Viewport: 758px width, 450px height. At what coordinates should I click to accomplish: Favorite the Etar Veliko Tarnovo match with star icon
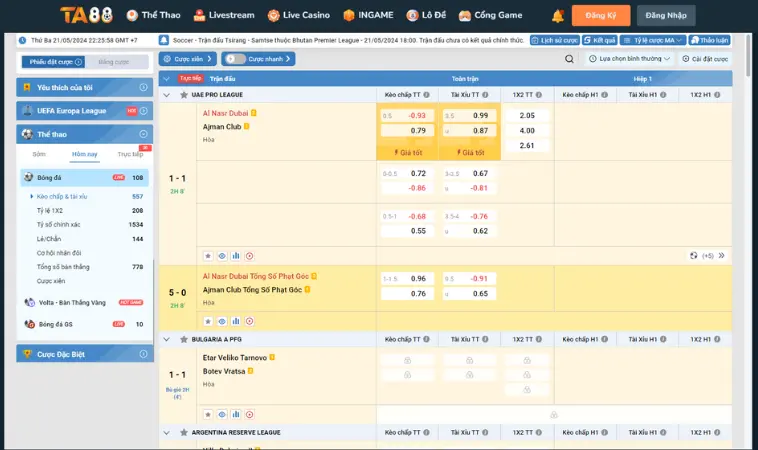(208, 413)
